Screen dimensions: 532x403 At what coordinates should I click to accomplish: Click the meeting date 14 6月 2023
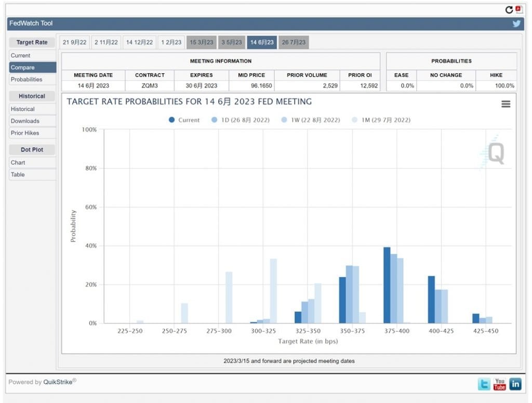click(94, 86)
